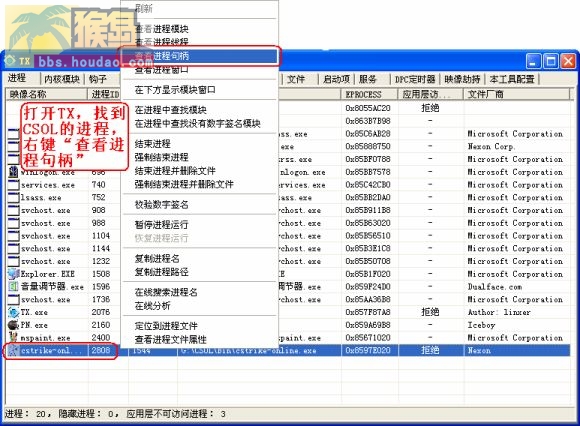The width and height of the screenshot is (580, 426).
Task: Select the lsass.exe process name
Action: pyautogui.click(x=41, y=198)
